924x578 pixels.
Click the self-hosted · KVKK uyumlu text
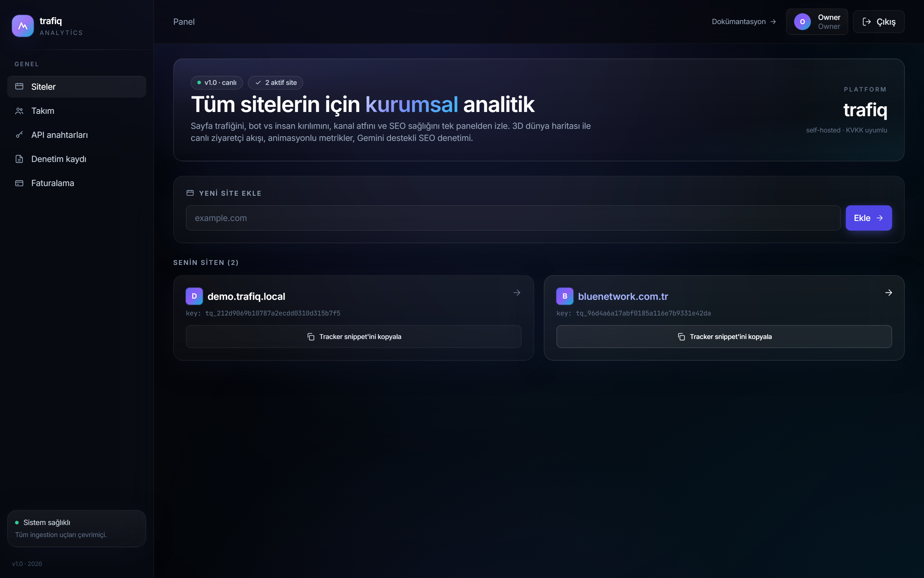click(846, 130)
